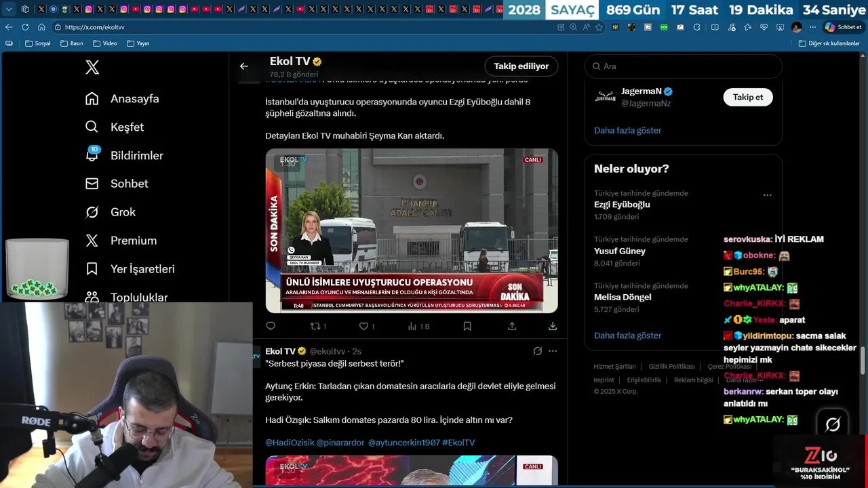Open browser essentials heart icon
Image resolution: width=868 pixels, height=488 pixels.
coord(764,27)
